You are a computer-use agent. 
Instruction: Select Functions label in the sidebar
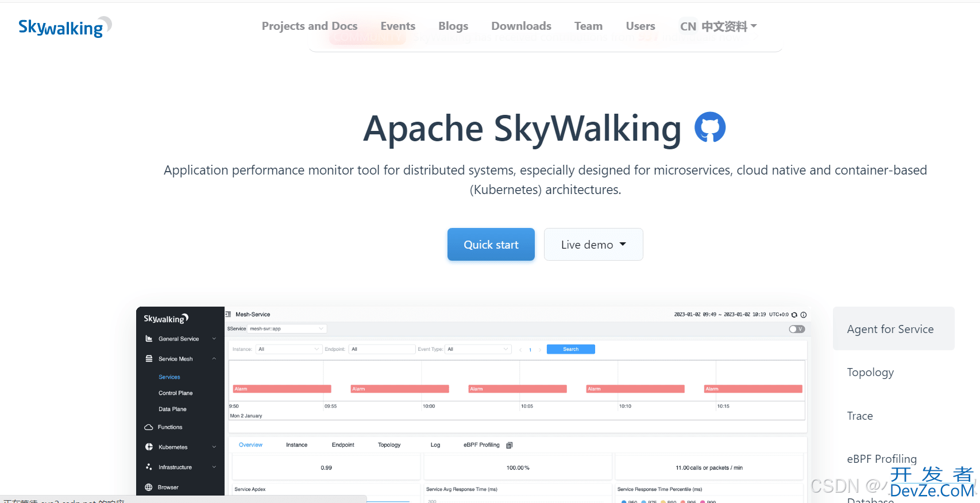pyautogui.click(x=170, y=427)
